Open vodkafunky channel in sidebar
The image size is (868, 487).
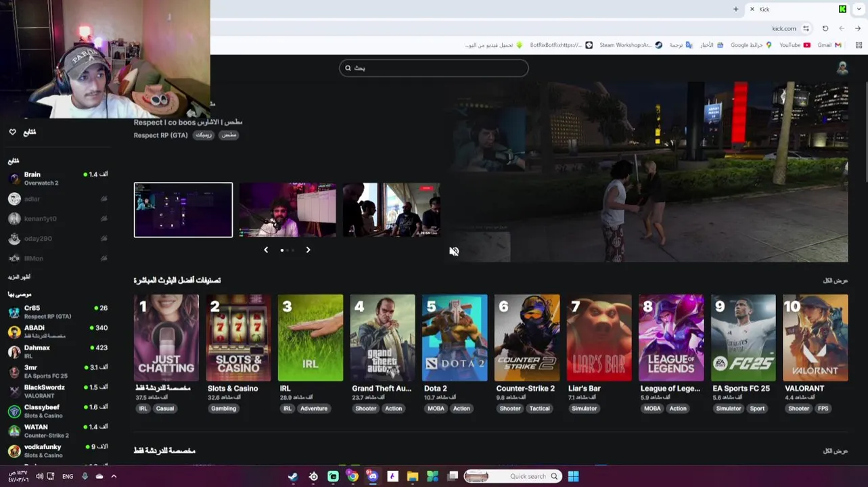pos(58,450)
